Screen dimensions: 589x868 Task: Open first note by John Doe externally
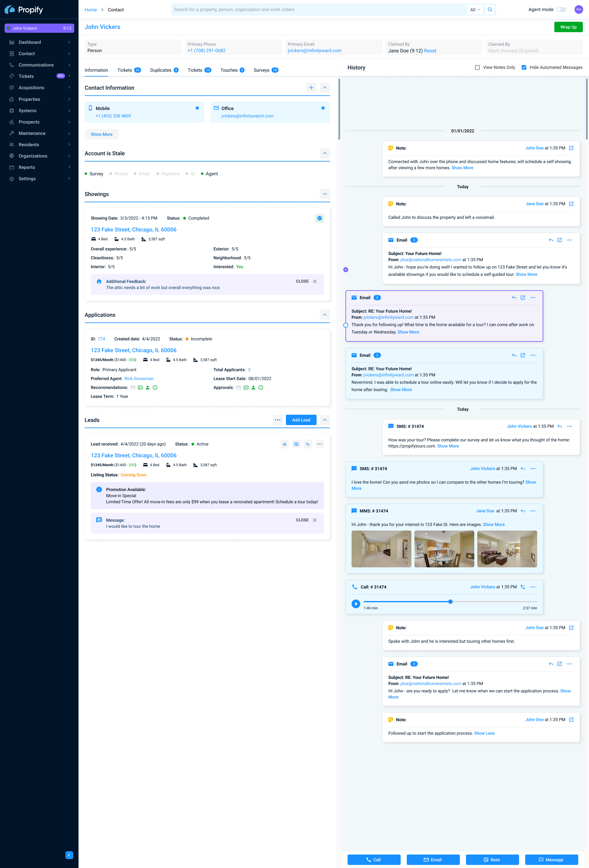571,148
